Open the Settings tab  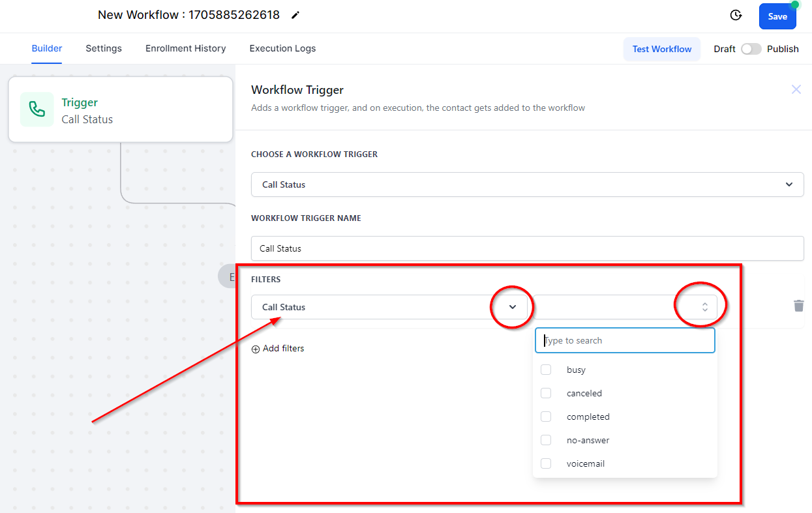(x=104, y=49)
